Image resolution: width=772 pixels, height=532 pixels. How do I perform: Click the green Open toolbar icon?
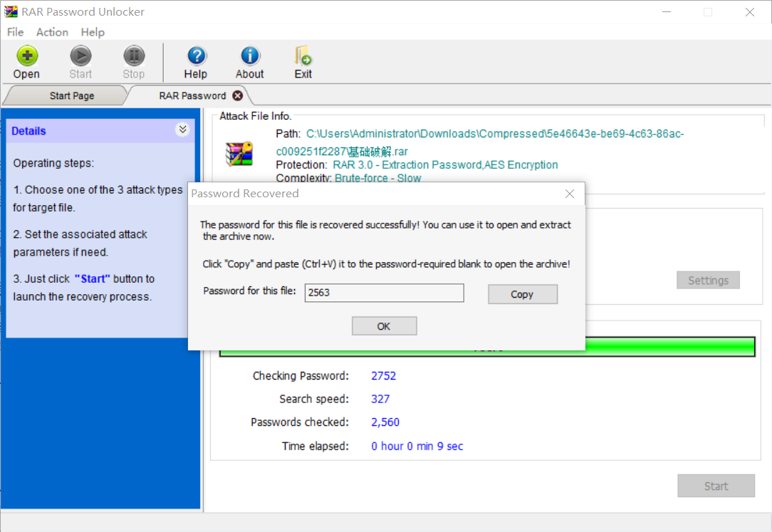[27, 56]
